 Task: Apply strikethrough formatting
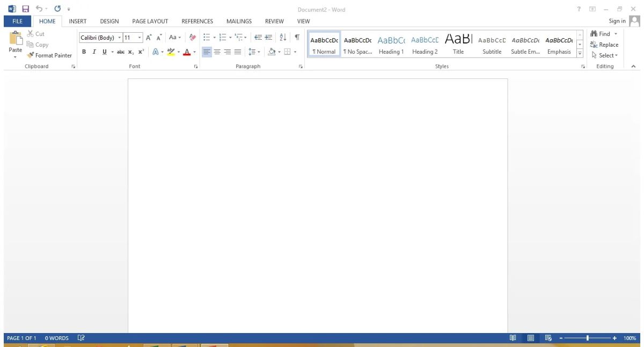(121, 52)
